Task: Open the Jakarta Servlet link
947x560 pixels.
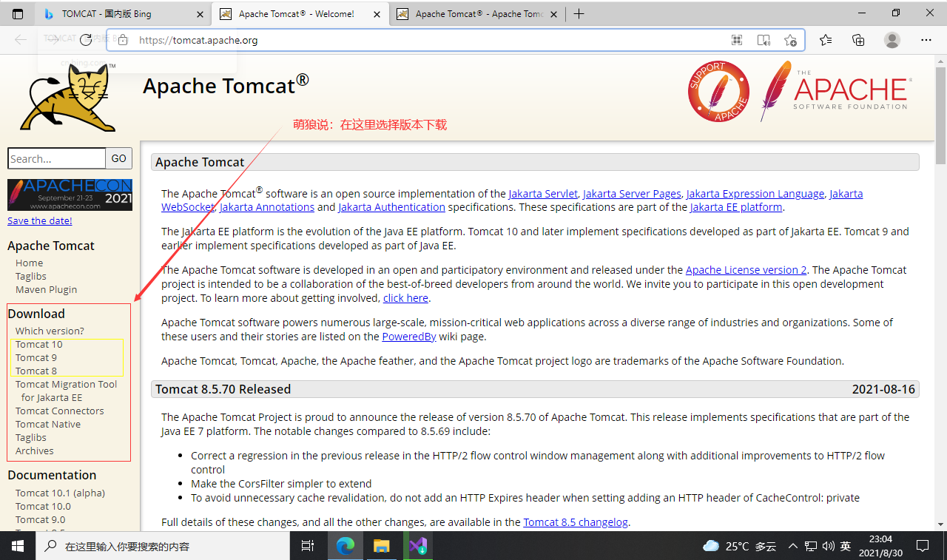Action: click(543, 194)
